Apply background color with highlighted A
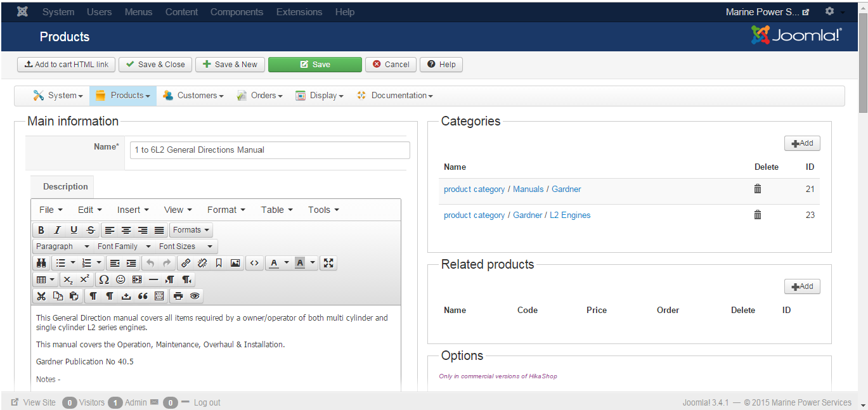Viewport: 868px width, 410px height. (x=300, y=263)
